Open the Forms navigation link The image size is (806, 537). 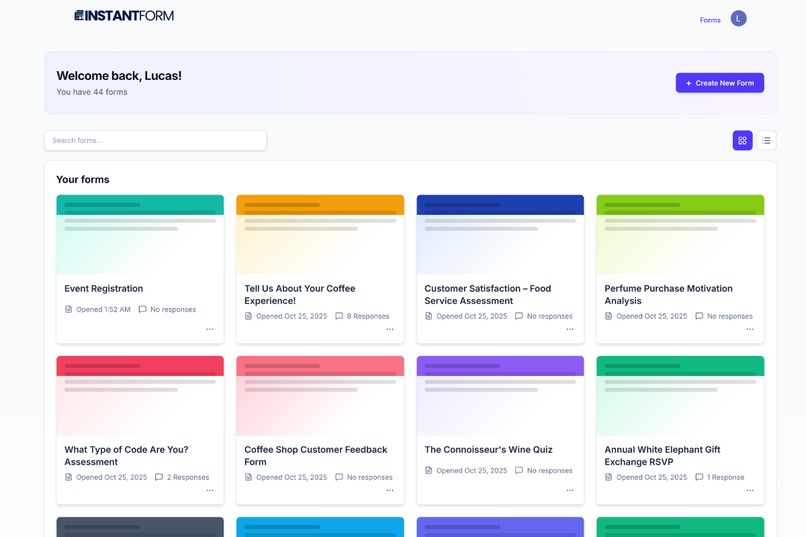tap(710, 20)
